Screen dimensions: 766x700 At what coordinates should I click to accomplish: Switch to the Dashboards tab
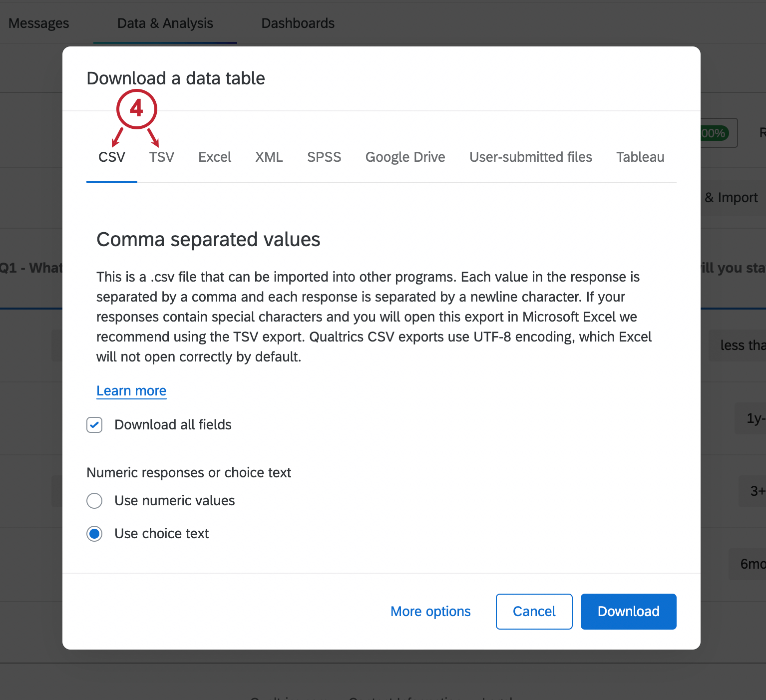click(298, 23)
